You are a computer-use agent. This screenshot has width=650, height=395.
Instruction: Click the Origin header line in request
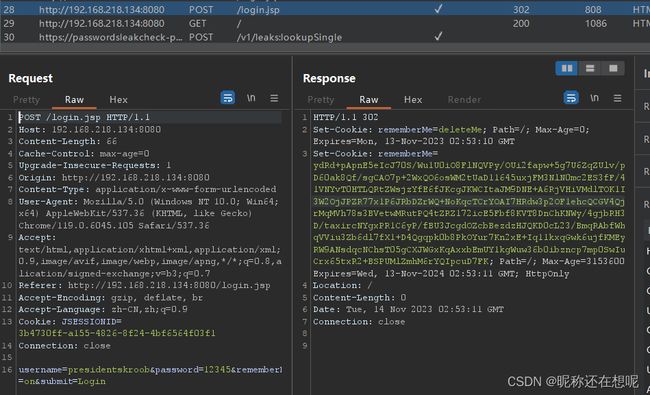(x=114, y=177)
